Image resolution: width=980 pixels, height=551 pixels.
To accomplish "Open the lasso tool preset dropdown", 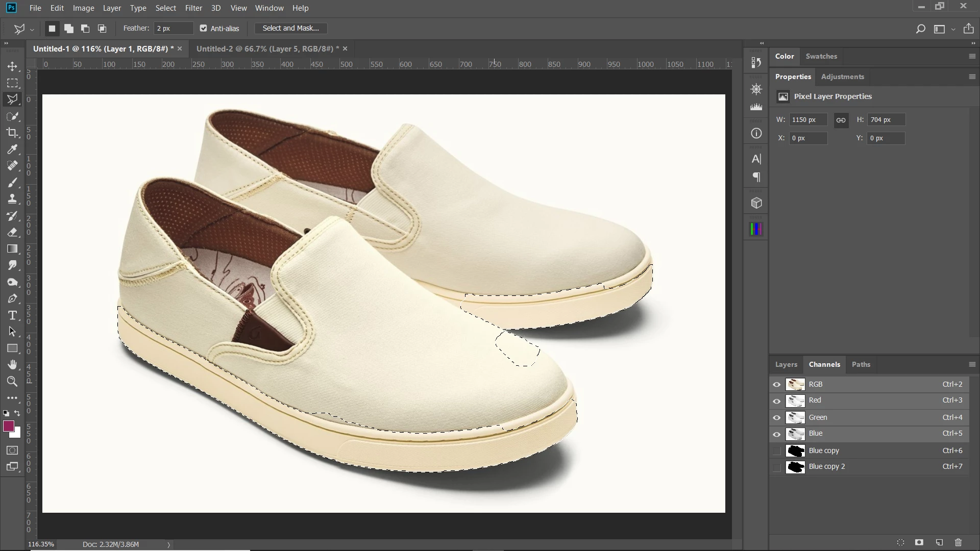I will tap(32, 29).
